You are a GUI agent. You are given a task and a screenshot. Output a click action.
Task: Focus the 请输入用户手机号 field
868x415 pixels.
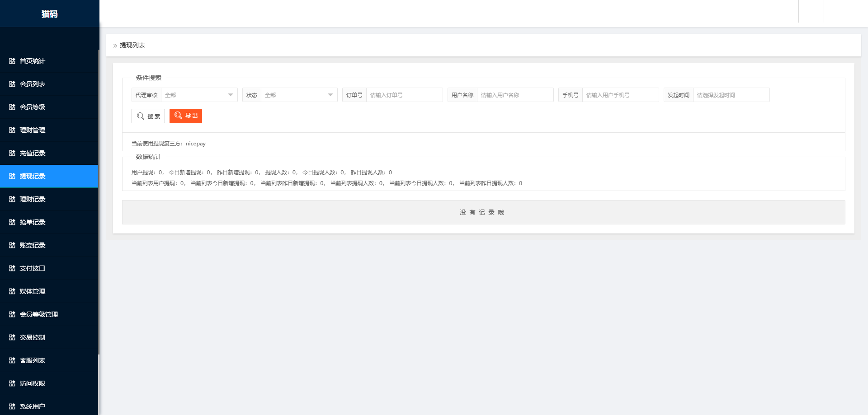(620, 95)
